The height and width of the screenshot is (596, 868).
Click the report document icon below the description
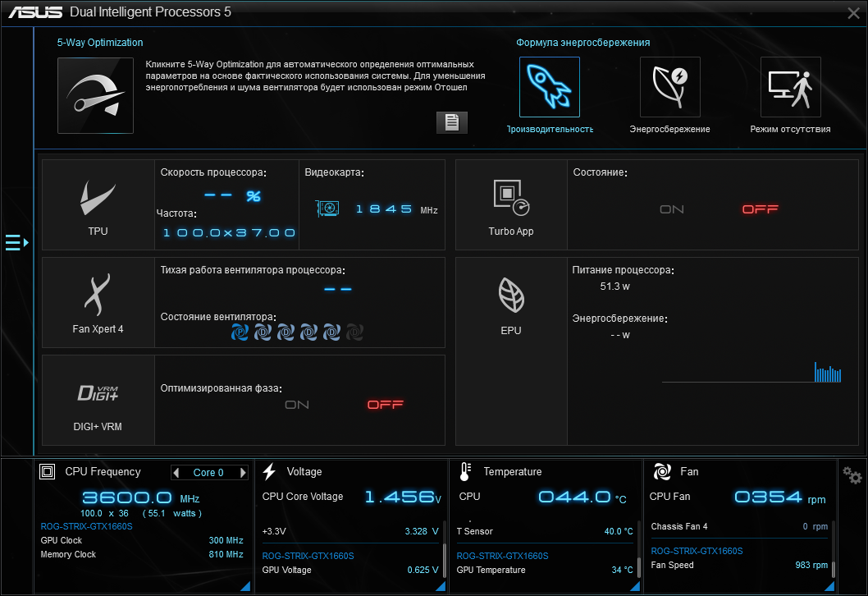pos(451,122)
